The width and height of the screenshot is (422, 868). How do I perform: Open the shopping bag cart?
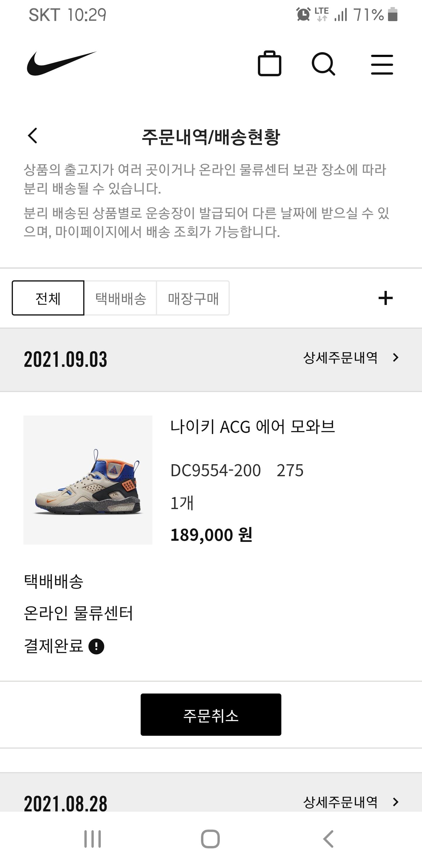click(x=269, y=64)
